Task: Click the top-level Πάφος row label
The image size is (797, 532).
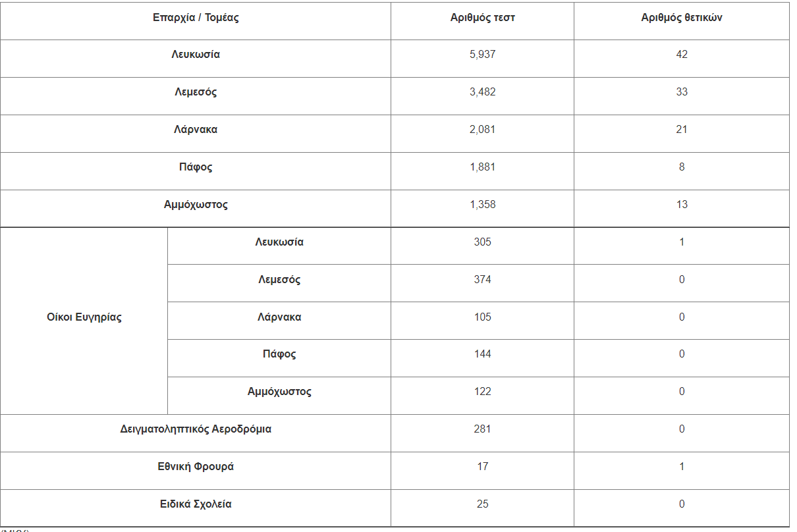Action: 196,167
